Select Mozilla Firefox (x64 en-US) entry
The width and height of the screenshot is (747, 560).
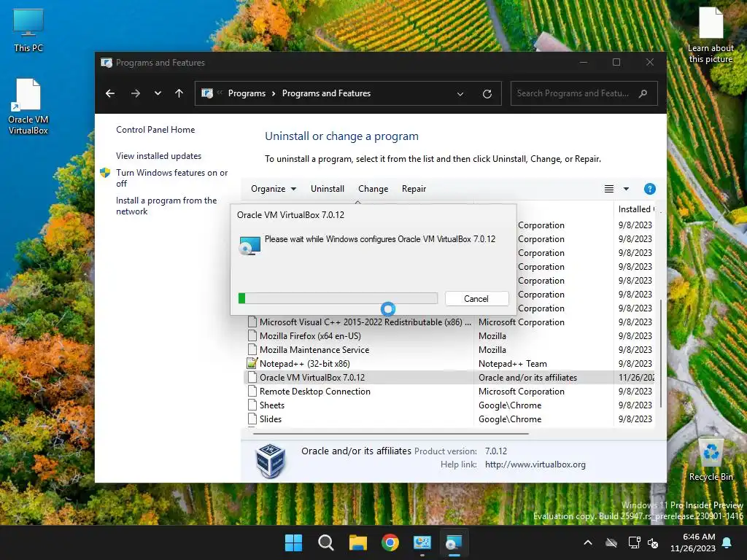pos(451,336)
